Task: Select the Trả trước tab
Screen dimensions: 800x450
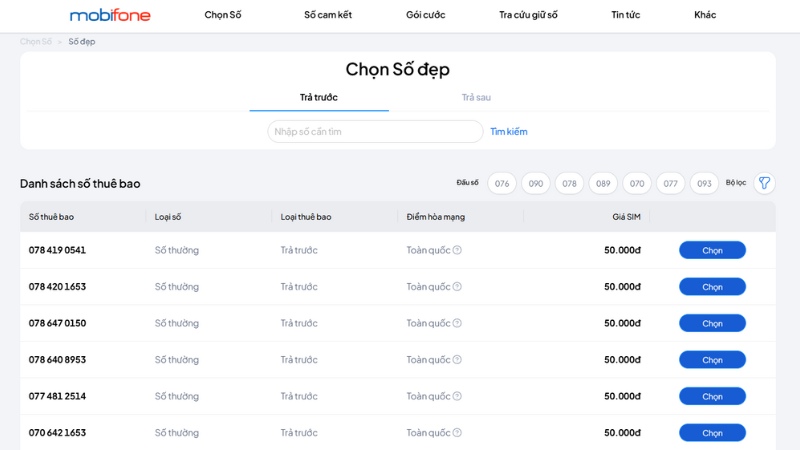Action: tap(319, 97)
